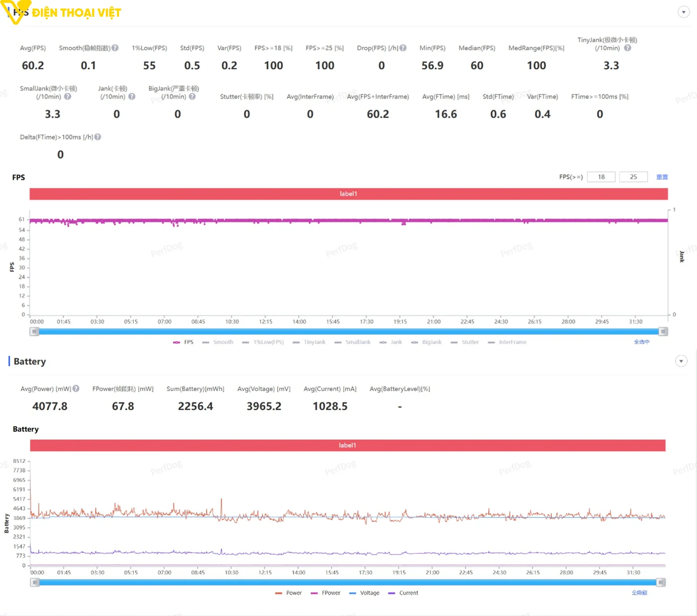Screen dimensions: 697x616
Task: Click the help icon next to Smooth
Action: click(115, 48)
